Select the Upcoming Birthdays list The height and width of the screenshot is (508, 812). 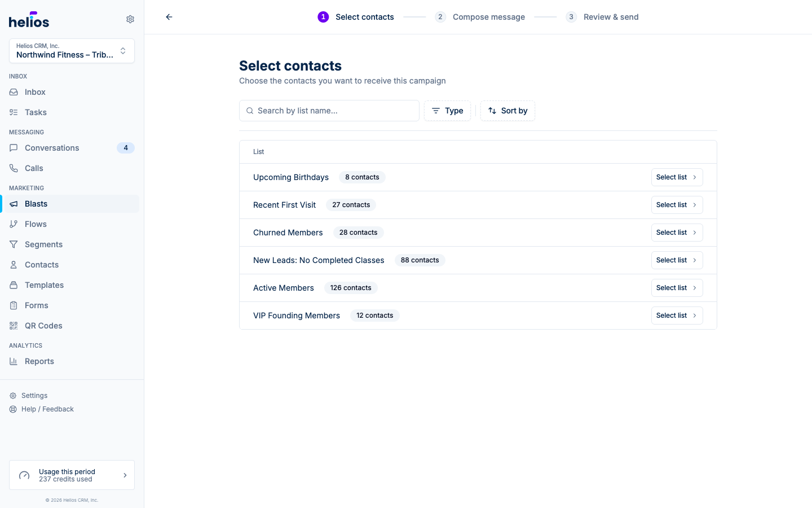tap(677, 177)
